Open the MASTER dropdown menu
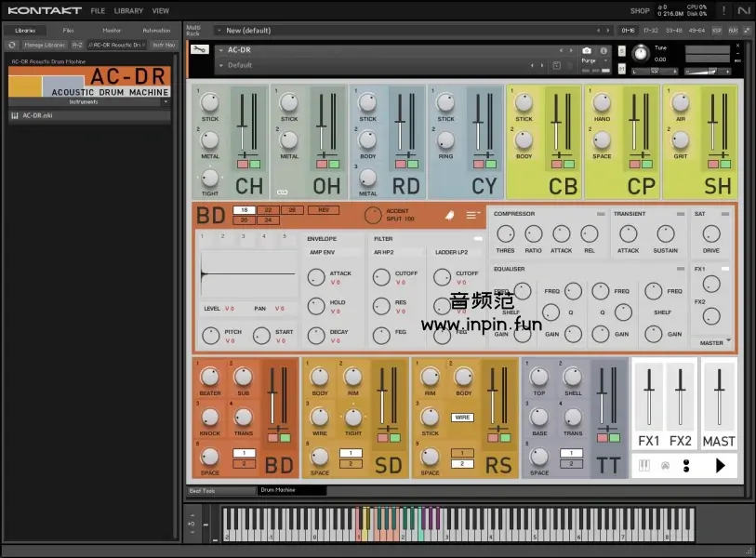This screenshot has width=756, height=558. (714, 342)
